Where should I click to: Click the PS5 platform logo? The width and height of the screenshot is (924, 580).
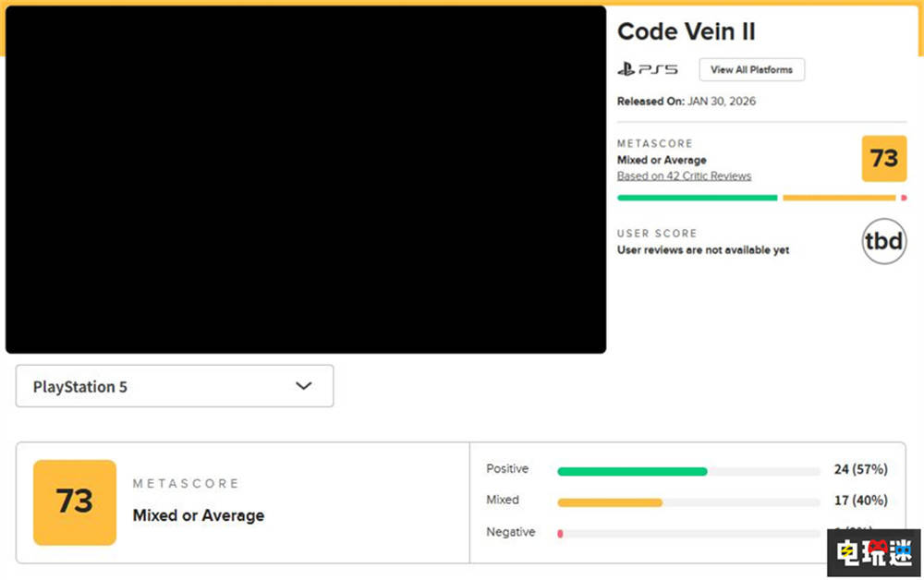point(647,69)
